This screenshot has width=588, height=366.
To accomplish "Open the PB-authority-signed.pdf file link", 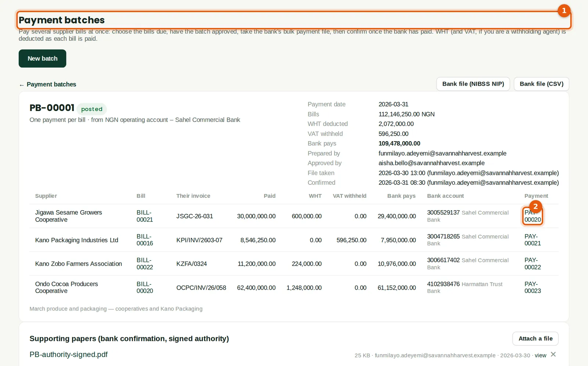I will click(69, 355).
